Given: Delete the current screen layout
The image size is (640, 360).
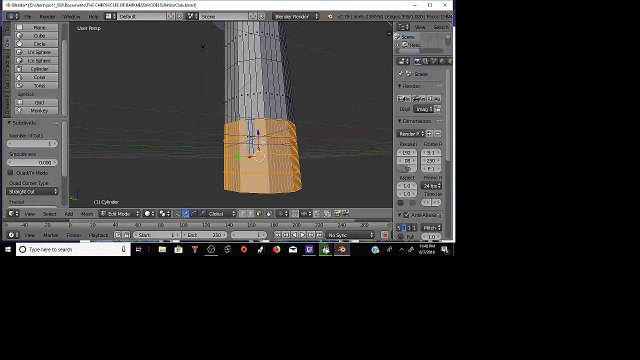Looking at the screenshot, I should (179, 16).
